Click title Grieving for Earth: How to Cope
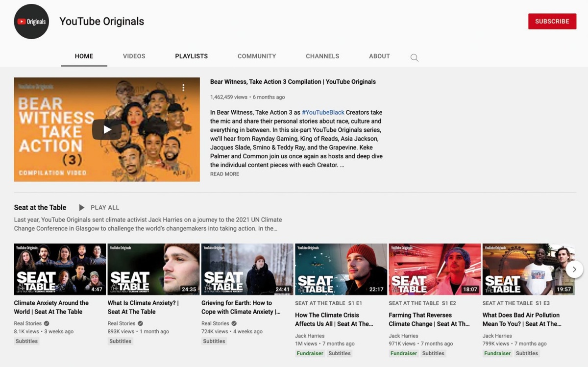This screenshot has width=588, height=367. pos(241,307)
